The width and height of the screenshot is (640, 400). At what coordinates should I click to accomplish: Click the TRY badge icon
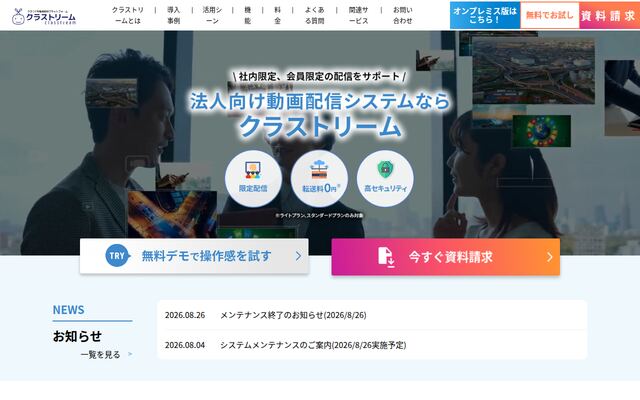tap(118, 256)
